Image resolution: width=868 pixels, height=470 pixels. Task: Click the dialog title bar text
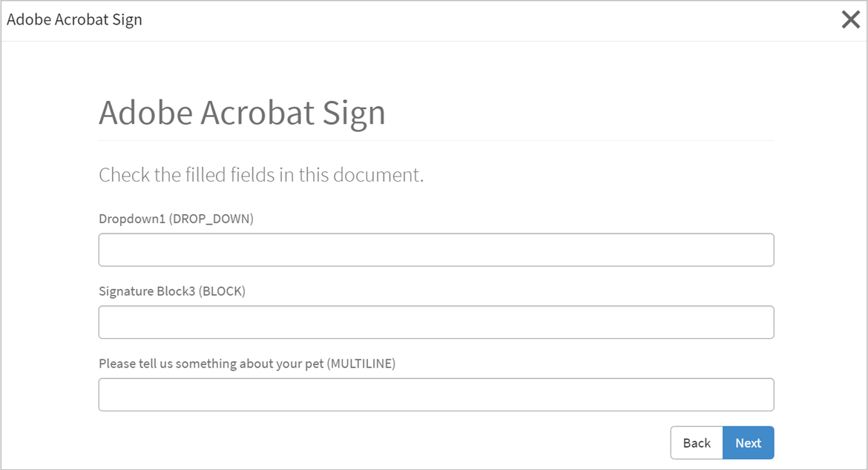point(74,20)
